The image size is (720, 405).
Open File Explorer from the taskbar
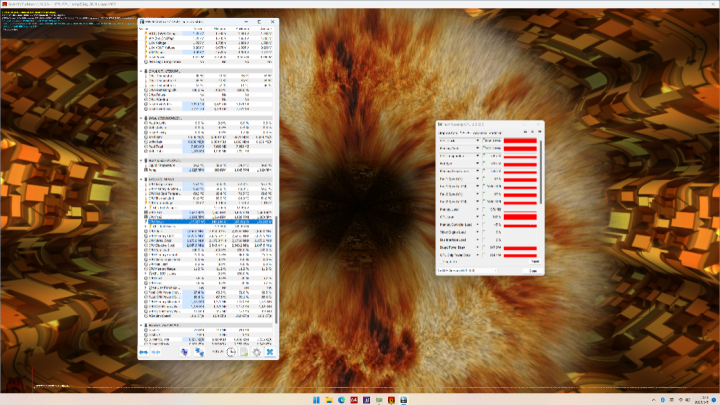tap(329, 400)
